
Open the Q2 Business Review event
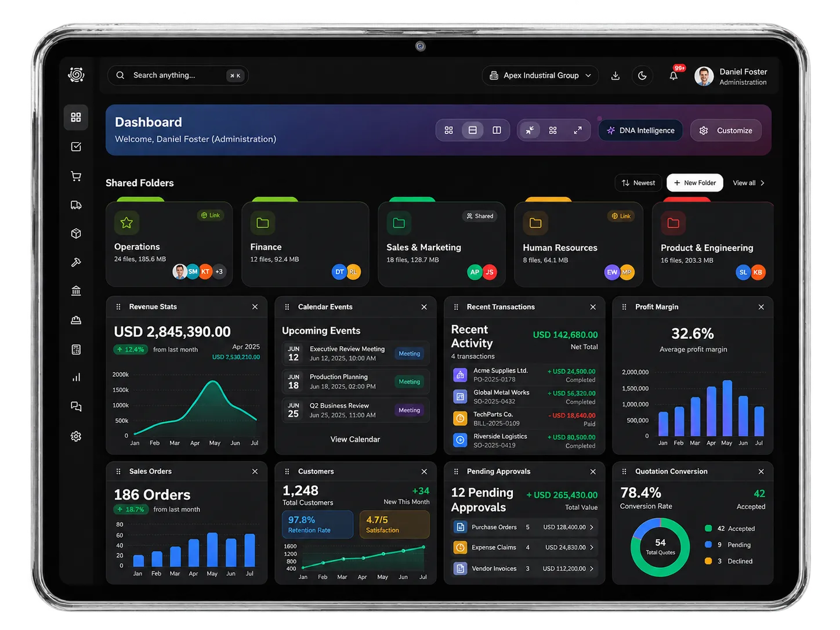point(356,410)
